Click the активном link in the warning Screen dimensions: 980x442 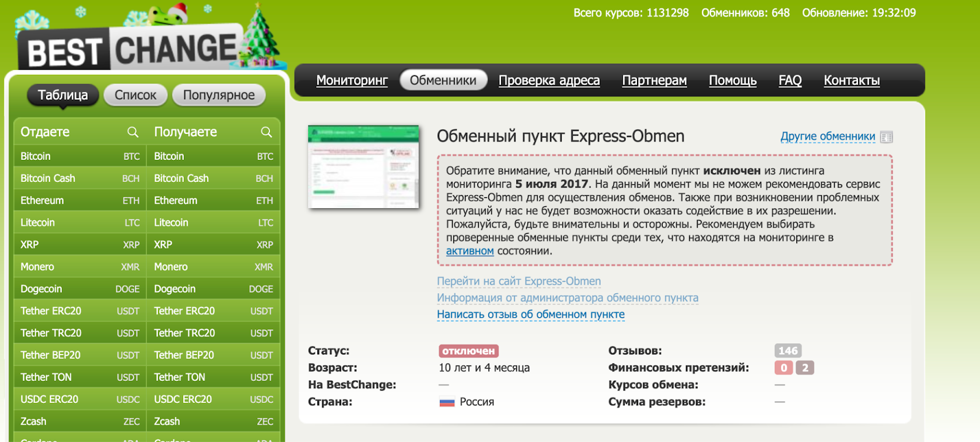[x=470, y=251]
